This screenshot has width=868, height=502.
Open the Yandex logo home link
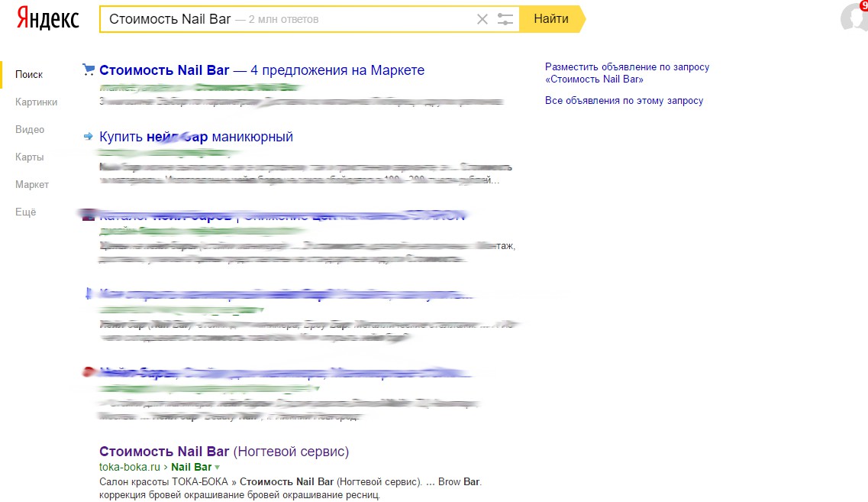click(47, 18)
